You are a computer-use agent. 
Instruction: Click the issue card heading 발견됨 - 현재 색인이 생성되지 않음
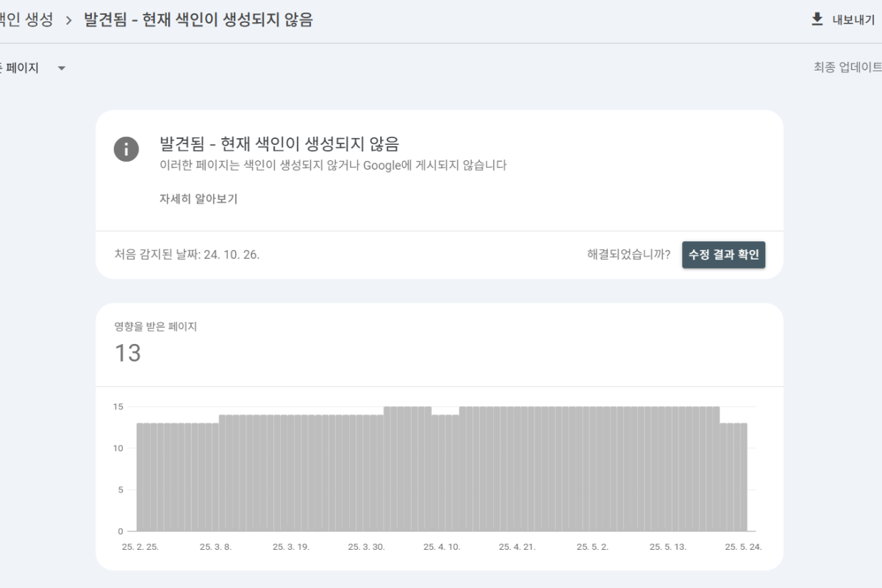coord(279,143)
